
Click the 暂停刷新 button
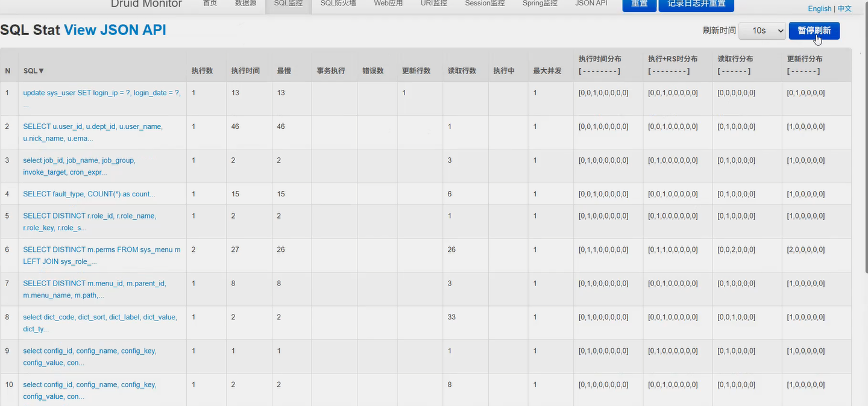tap(814, 31)
